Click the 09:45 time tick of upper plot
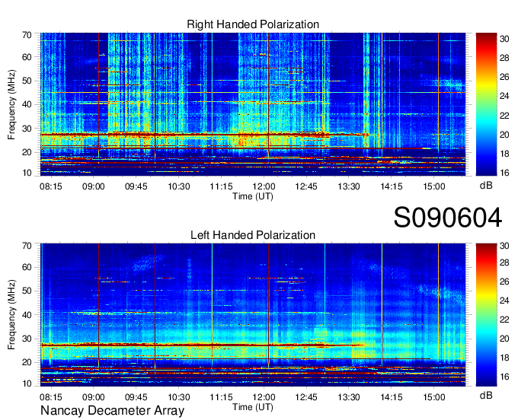 (x=136, y=186)
